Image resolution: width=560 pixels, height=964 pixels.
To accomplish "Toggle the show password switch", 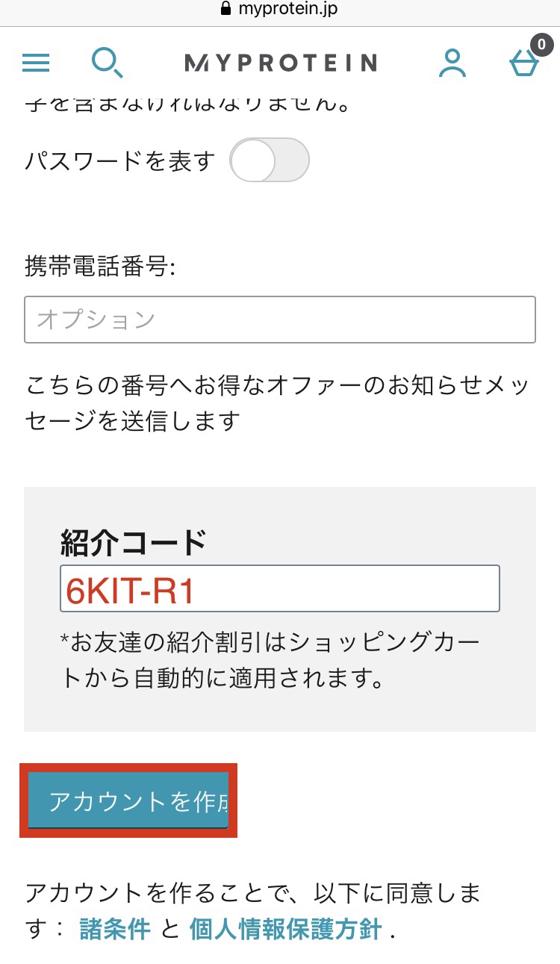I will pyautogui.click(x=269, y=160).
